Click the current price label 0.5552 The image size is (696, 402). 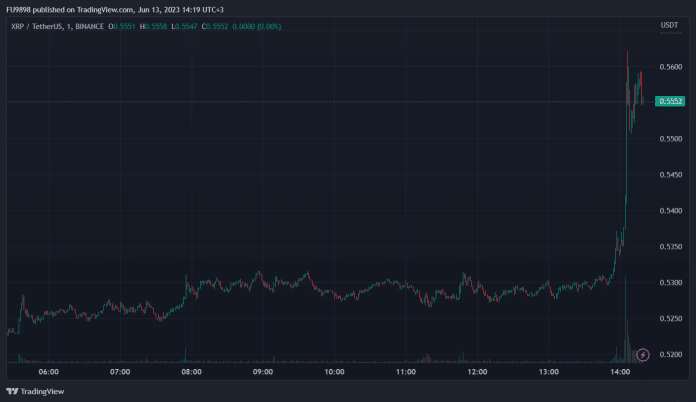[669, 102]
